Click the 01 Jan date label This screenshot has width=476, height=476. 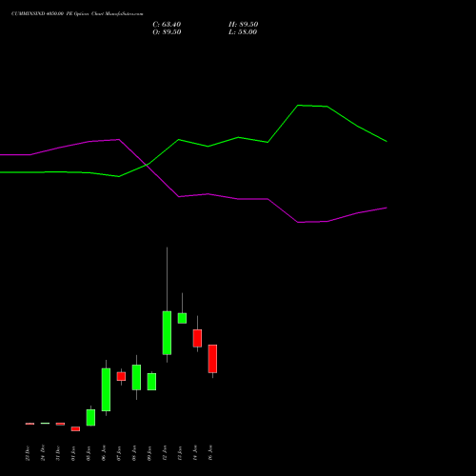[x=73, y=453]
